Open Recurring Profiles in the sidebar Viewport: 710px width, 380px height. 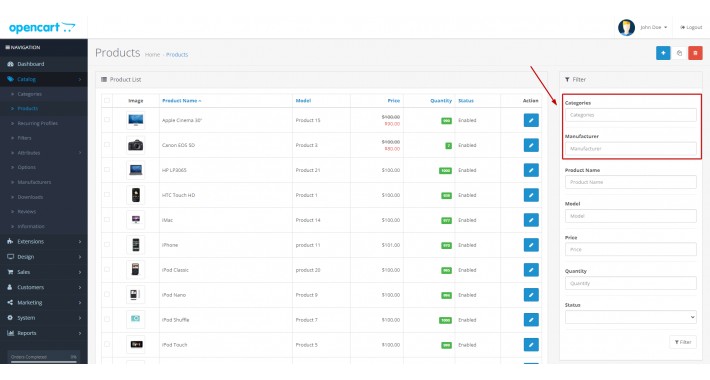(x=38, y=123)
